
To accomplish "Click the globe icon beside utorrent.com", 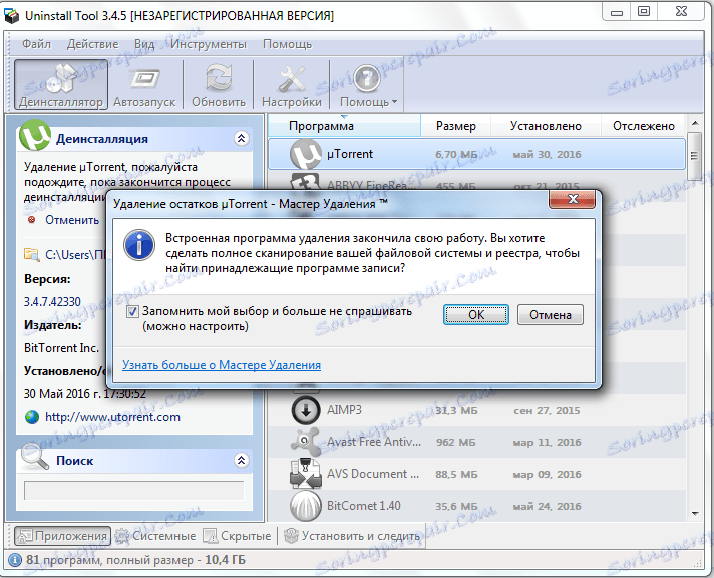I will (31, 417).
